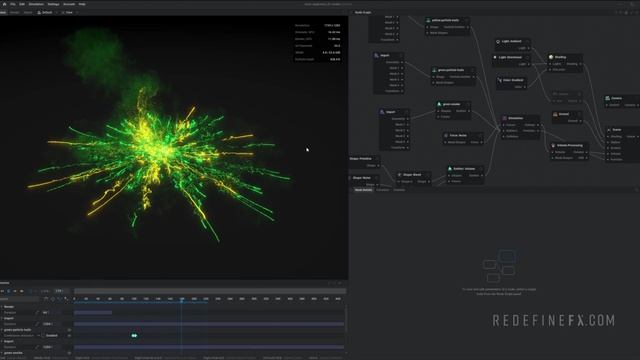The height and width of the screenshot is (360, 640).
Task: Click the Color Gradient node icon
Action: (499, 80)
